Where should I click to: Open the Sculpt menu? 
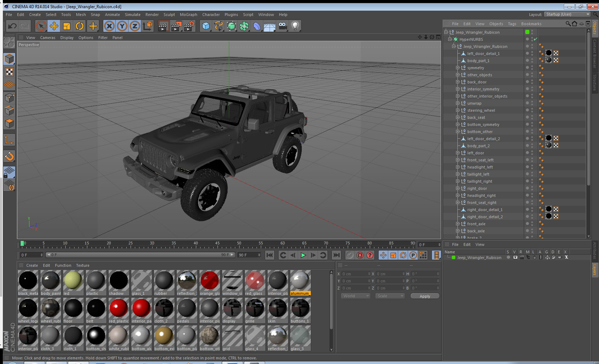pos(169,15)
